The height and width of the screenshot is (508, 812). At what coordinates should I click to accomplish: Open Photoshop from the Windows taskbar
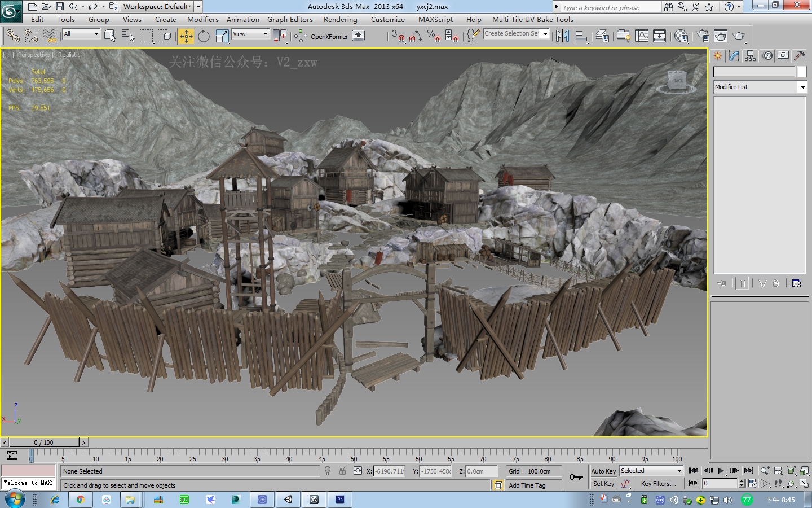pyautogui.click(x=340, y=500)
